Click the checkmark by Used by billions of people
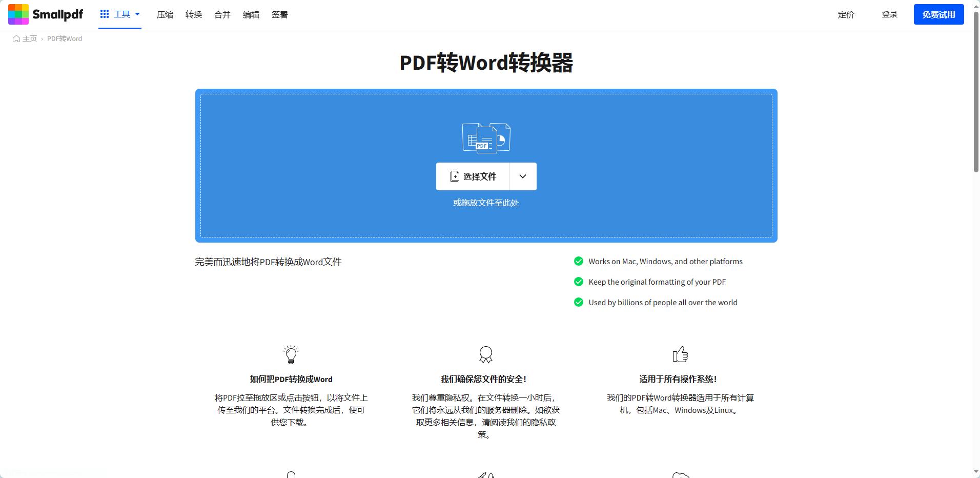Screen dimensions: 980x478 click(x=579, y=302)
